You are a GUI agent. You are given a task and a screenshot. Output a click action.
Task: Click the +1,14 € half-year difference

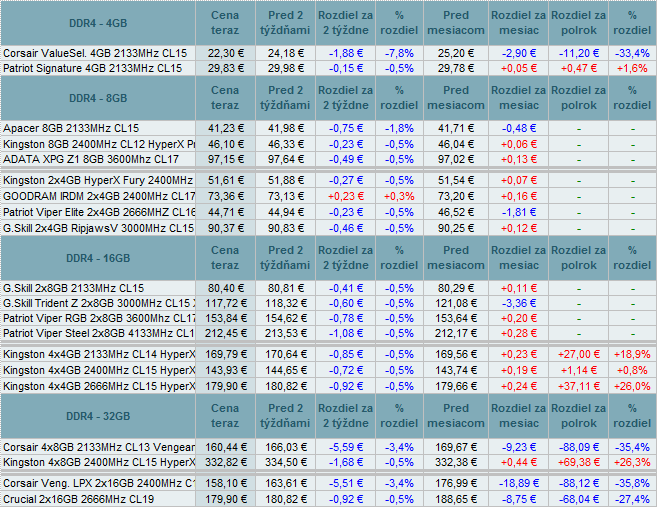[579, 370]
